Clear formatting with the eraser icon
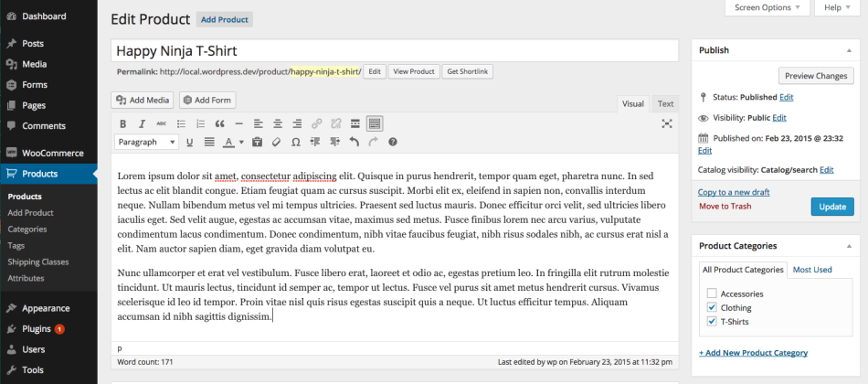 pyautogui.click(x=276, y=142)
